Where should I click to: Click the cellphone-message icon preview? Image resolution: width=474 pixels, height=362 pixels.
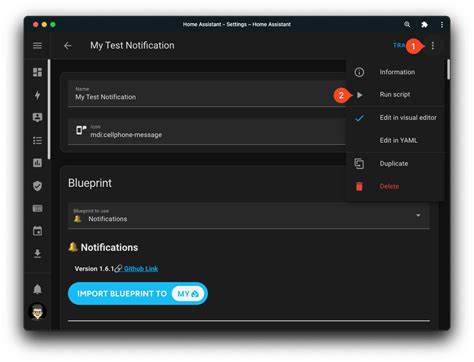(x=81, y=130)
